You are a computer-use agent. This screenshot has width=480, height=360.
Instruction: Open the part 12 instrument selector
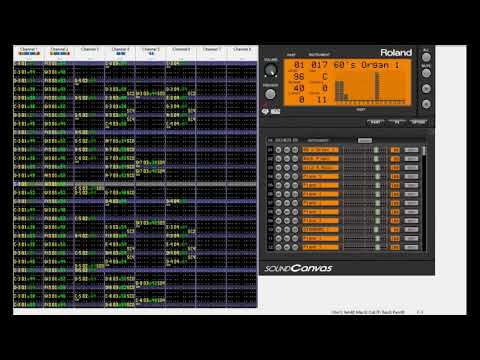[x=321, y=247]
